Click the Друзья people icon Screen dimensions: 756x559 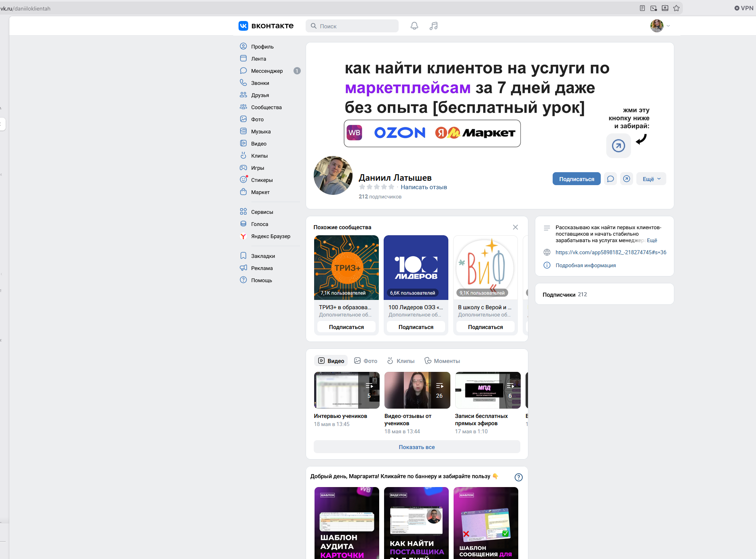pyautogui.click(x=243, y=95)
